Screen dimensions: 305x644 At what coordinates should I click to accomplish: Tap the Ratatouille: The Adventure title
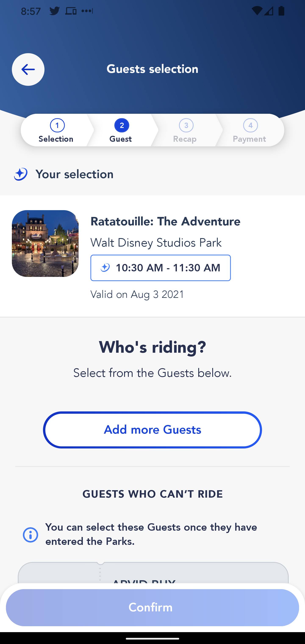[165, 222]
